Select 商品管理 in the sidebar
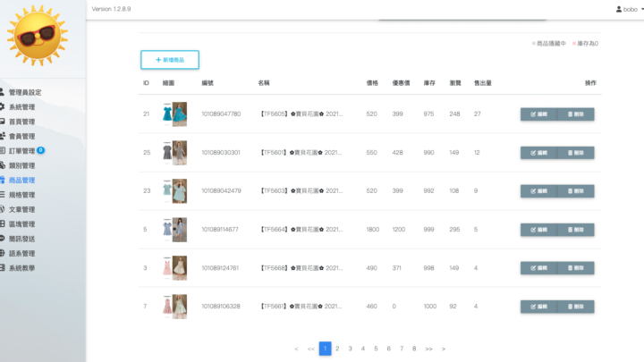 (x=21, y=180)
